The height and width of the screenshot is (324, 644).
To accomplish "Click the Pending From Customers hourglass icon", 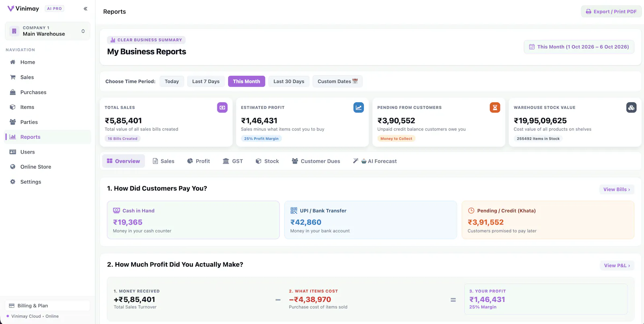I will [495, 108].
